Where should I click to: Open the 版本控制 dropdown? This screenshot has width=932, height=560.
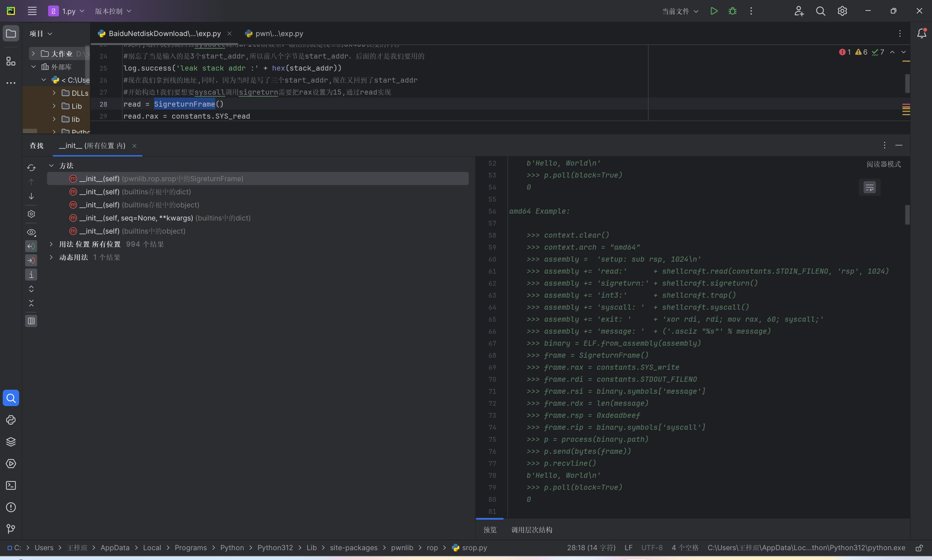tap(113, 11)
